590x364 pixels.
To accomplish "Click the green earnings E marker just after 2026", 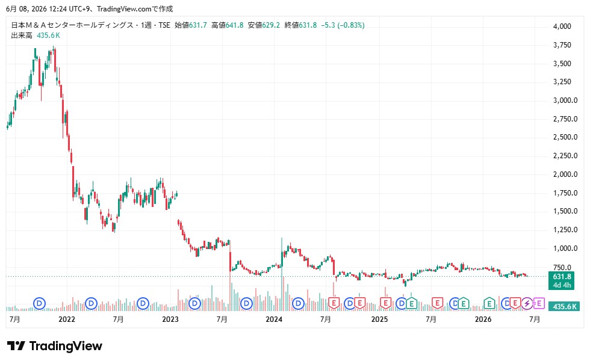I will pyautogui.click(x=489, y=303).
